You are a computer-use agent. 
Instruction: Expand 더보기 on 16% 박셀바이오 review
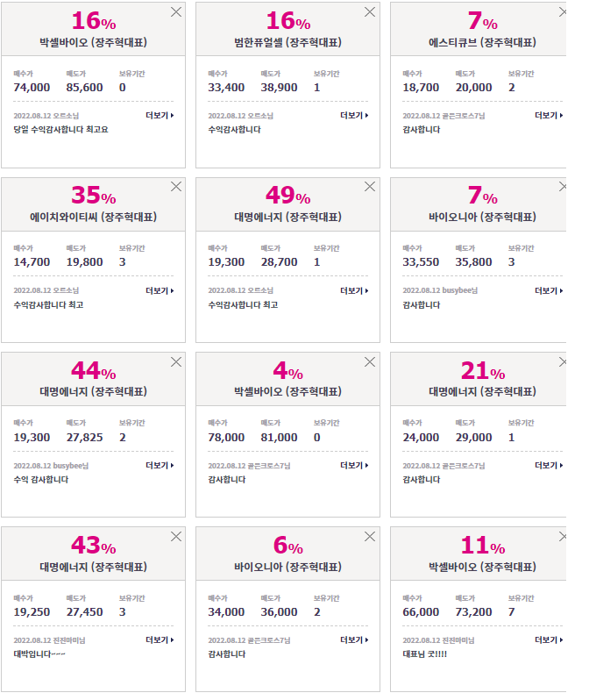160,116
